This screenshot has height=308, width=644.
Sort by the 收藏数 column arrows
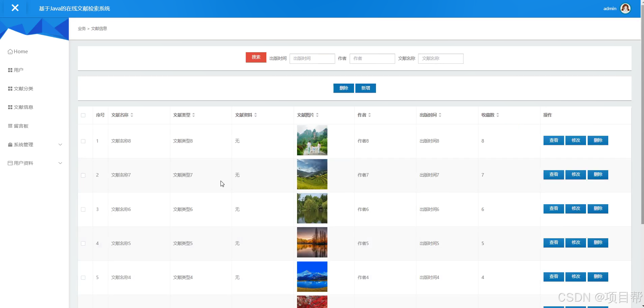click(x=498, y=115)
